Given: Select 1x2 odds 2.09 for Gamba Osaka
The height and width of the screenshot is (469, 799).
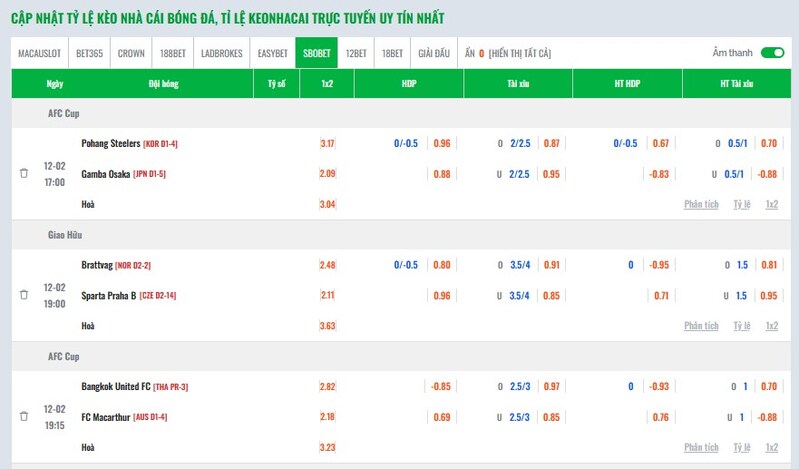Looking at the screenshot, I should (327, 174).
